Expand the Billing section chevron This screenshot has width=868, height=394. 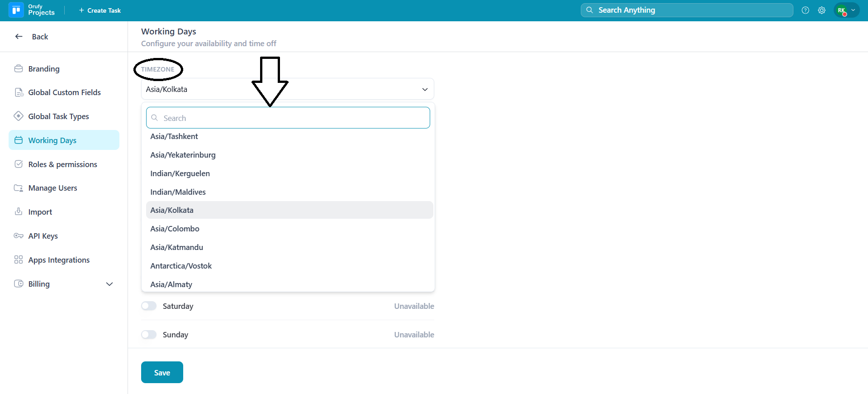pyautogui.click(x=109, y=284)
